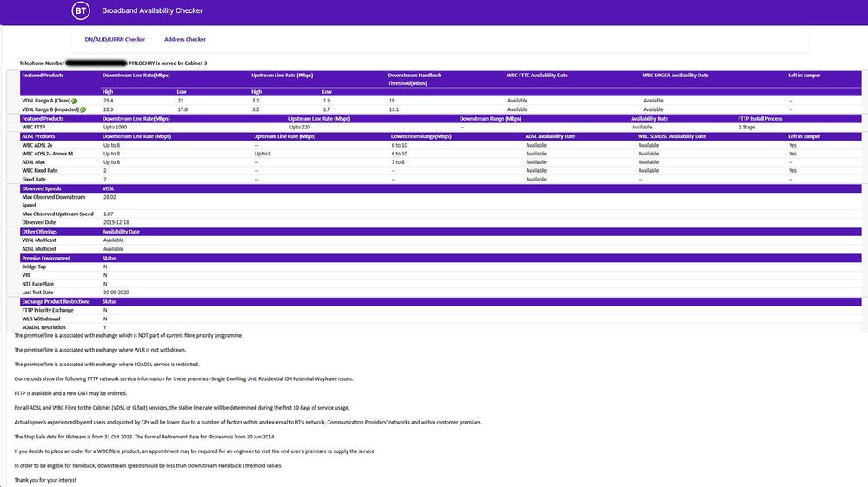The image size is (868, 487).
Task: Select the Upto 1000 downstream rate cell
Action: [115, 128]
